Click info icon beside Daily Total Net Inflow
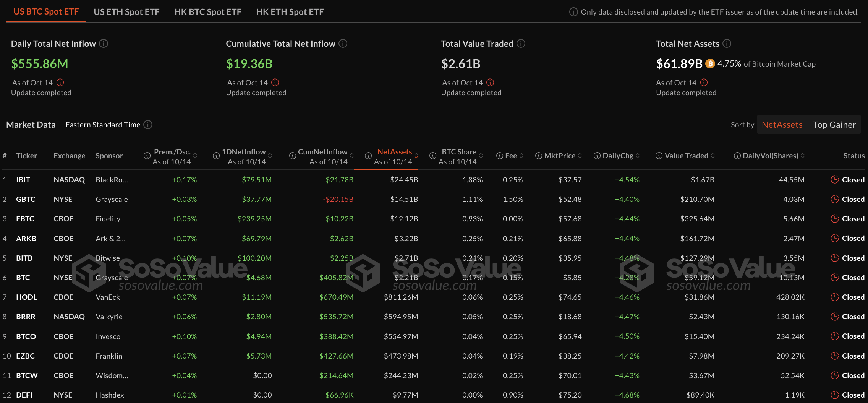 (x=104, y=44)
